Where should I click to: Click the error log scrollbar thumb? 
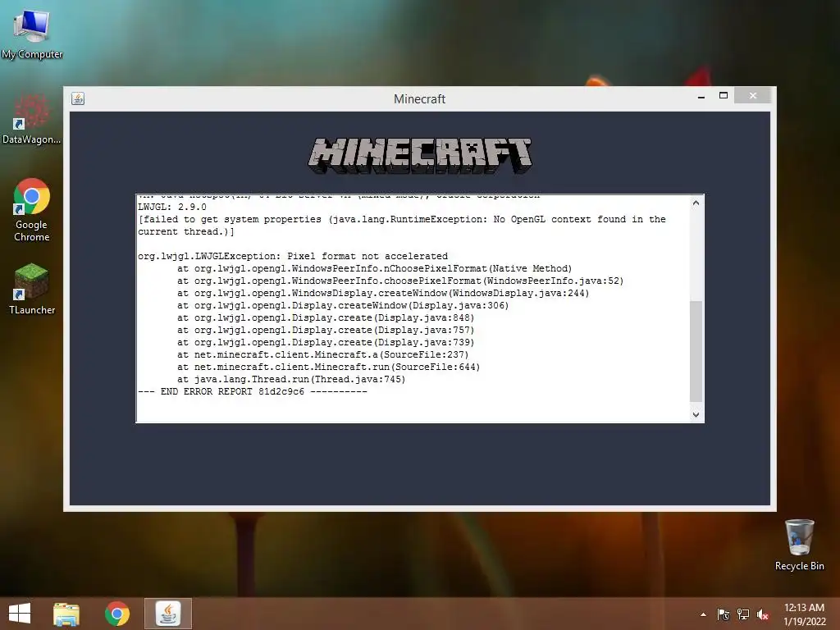coord(696,351)
